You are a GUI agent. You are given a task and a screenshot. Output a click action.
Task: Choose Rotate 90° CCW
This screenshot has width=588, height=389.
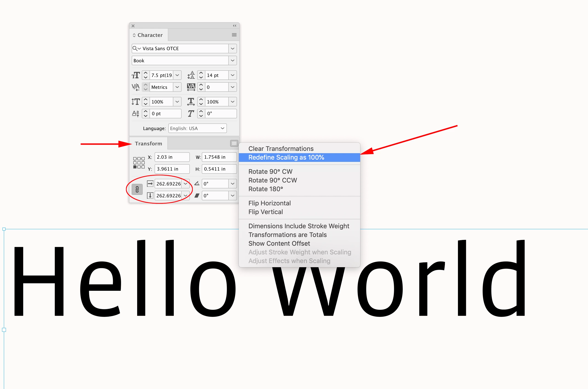tap(273, 180)
